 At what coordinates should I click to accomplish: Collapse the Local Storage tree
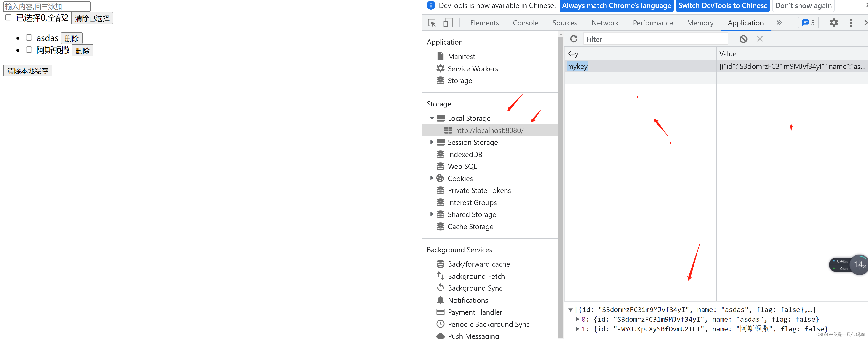click(432, 118)
